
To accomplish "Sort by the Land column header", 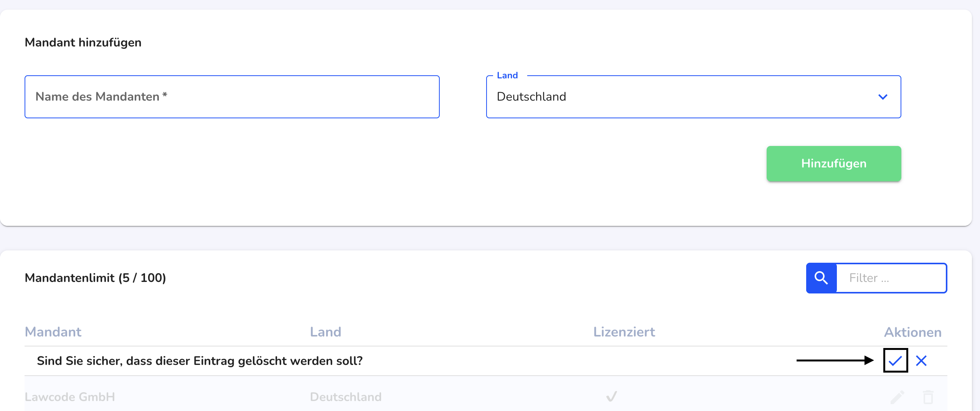I will (325, 332).
